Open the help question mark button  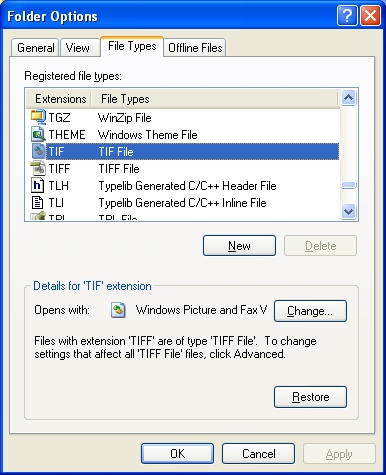pyautogui.click(x=347, y=16)
